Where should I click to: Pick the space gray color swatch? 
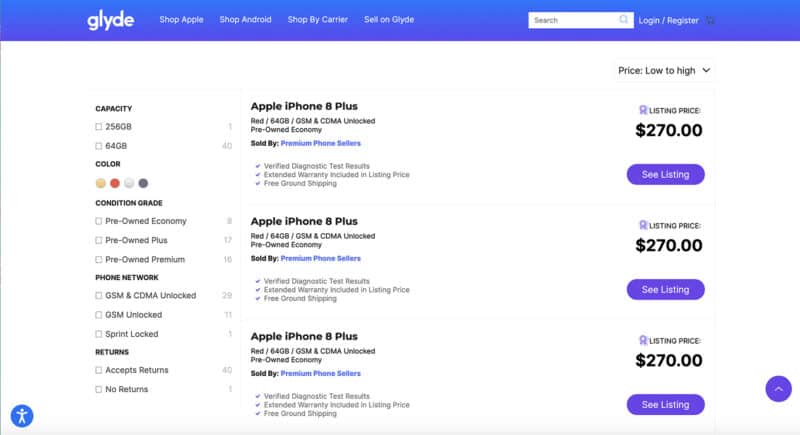(143, 183)
